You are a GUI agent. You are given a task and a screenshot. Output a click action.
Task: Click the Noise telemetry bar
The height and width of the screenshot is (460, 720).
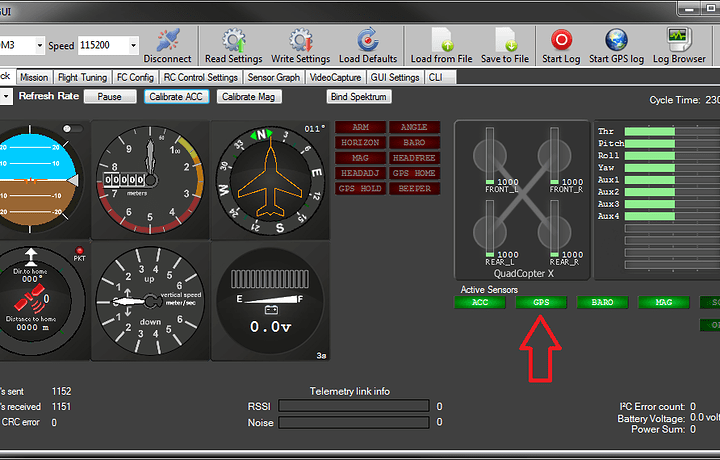pyautogui.click(x=354, y=422)
